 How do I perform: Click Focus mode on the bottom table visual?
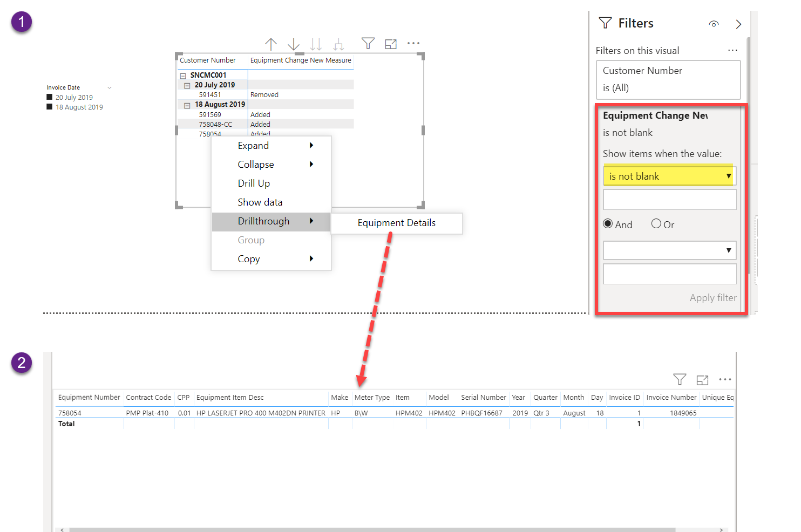click(702, 380)
